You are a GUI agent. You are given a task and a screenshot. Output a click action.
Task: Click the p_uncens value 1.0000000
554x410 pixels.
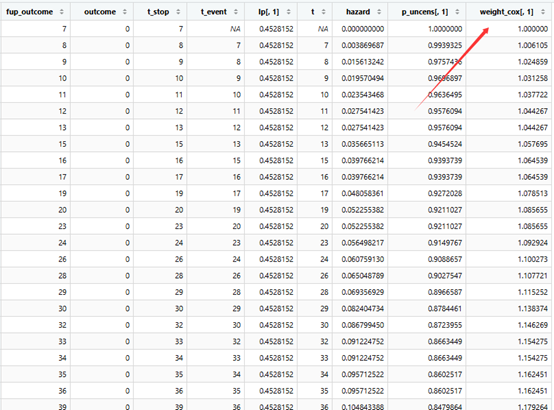point(445,29)
